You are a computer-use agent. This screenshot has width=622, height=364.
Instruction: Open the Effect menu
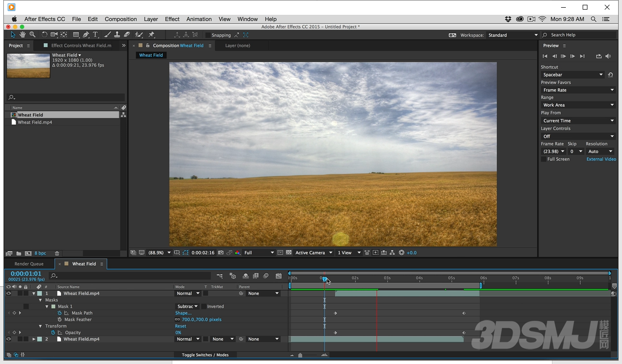[x=172, y=19]
